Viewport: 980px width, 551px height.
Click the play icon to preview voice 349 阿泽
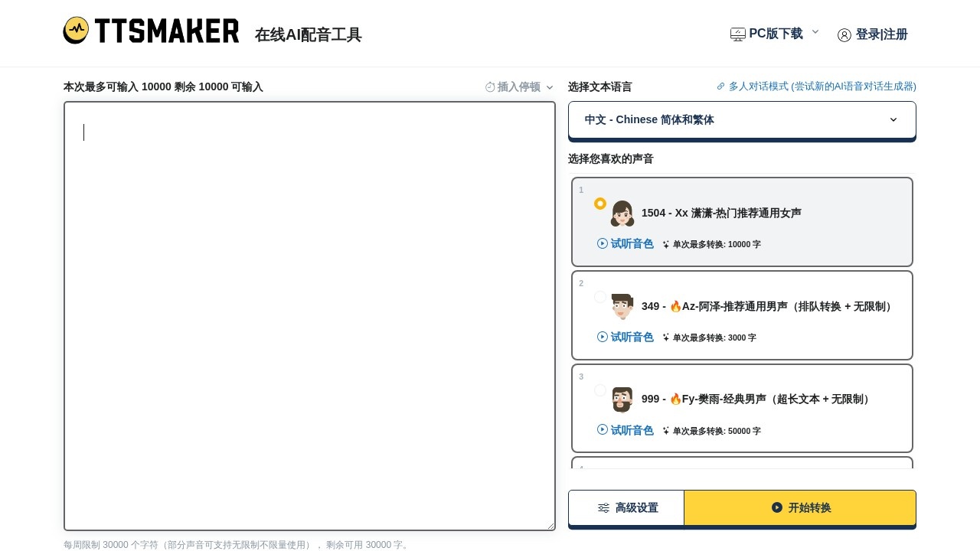coord(603,337)
